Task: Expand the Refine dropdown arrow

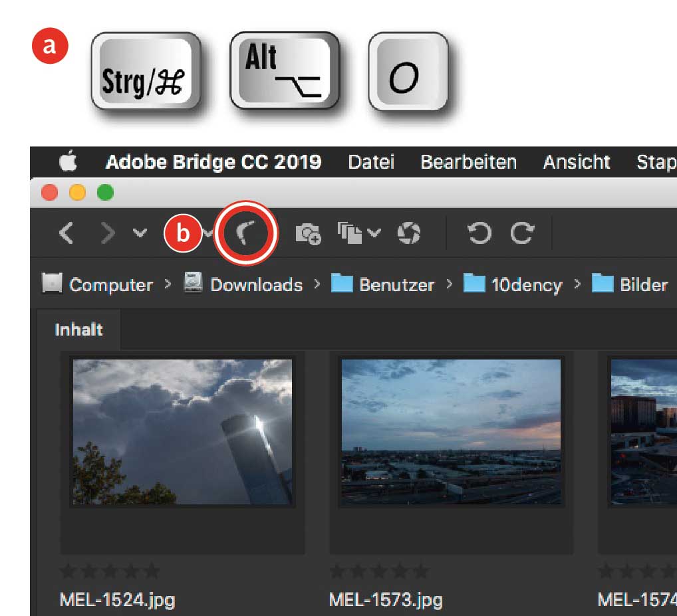Action: [374, 233]
